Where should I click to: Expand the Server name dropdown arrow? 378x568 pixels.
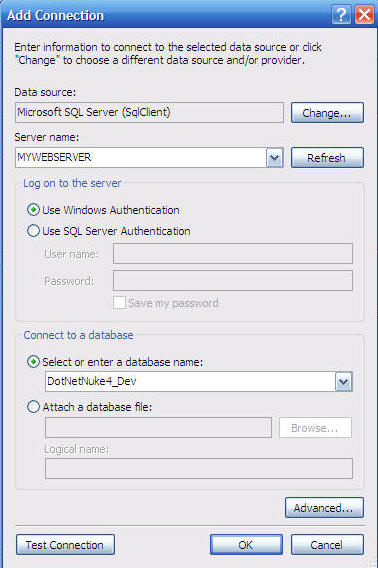tap(275, 158)
